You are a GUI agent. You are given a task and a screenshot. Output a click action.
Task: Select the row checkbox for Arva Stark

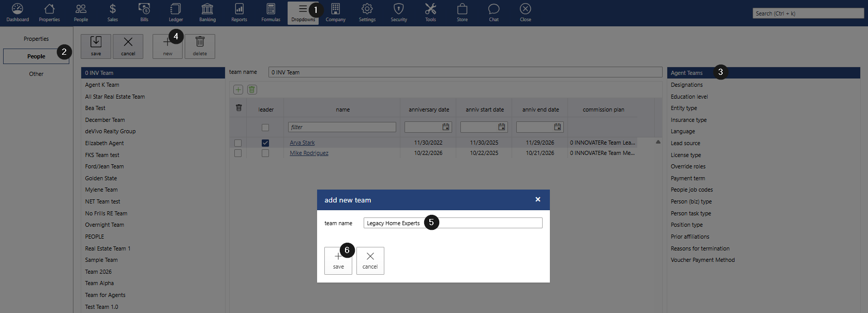point(238,143)
